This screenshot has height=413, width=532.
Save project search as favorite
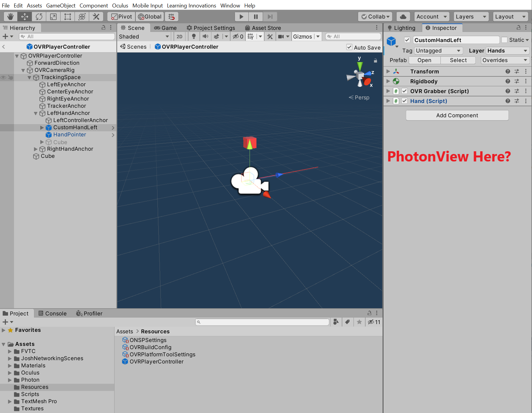coord(359,322)
